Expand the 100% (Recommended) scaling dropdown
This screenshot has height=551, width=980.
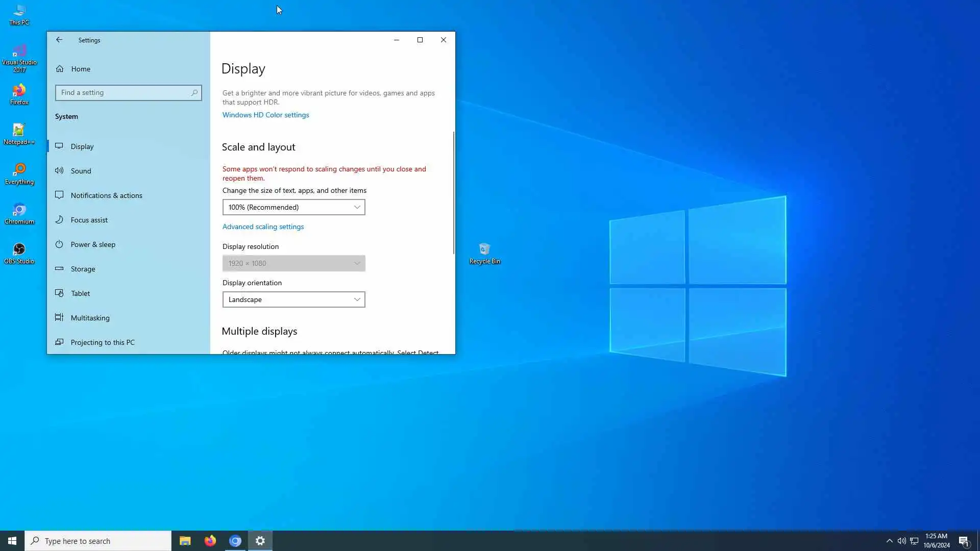coord(293,207)
